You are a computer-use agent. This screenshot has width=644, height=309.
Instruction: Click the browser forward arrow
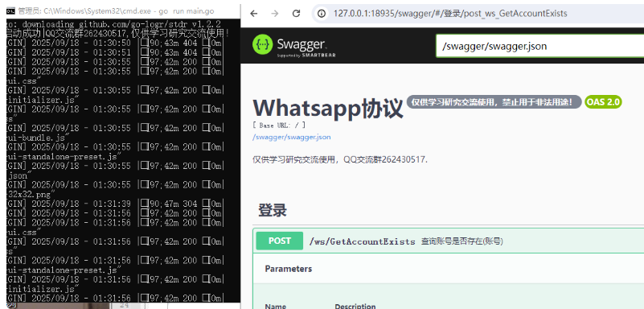coord(275,14)
